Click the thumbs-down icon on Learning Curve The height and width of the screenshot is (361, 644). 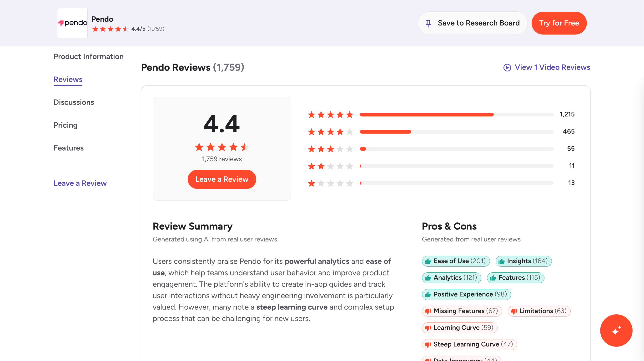pos(428,328)
